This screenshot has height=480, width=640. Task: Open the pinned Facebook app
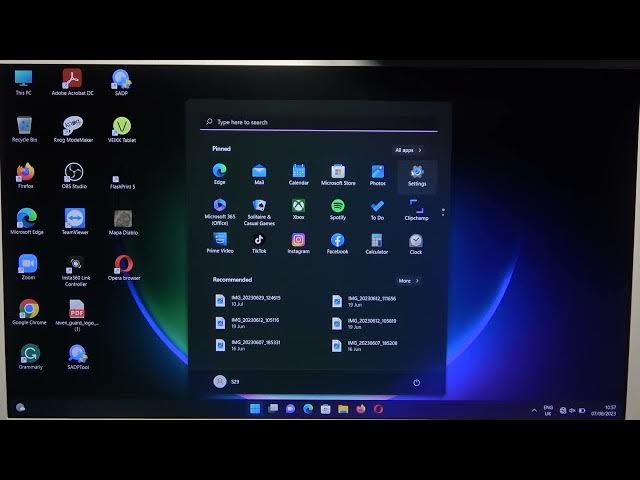click(338, 244)
